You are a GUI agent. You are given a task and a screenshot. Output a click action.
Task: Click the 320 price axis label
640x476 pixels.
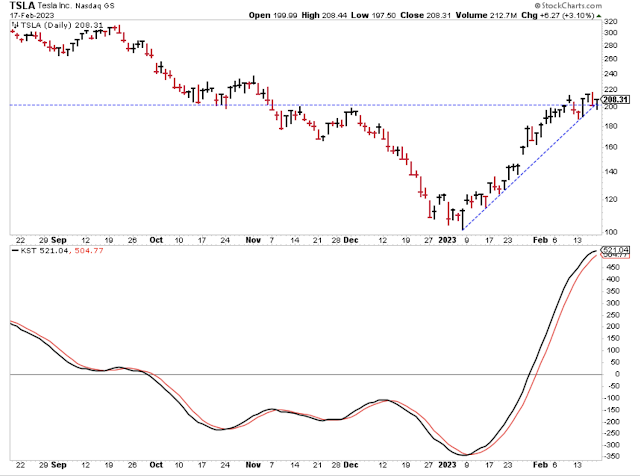click(611, 22)
